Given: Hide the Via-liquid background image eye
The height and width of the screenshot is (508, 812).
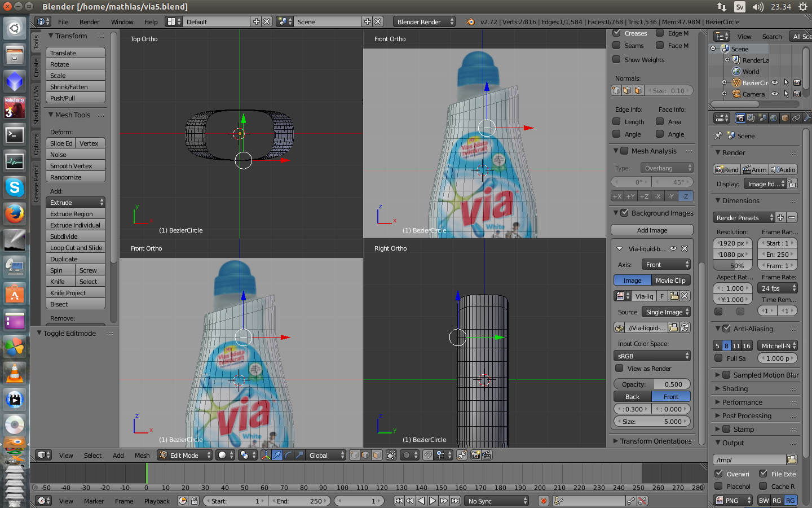Looking at the screenshot, I should click(673, 248).
